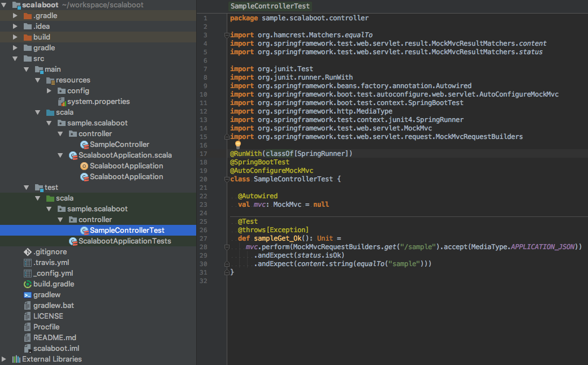Click the ScalabootApplicationTests class icon

(x=73, y=241)
